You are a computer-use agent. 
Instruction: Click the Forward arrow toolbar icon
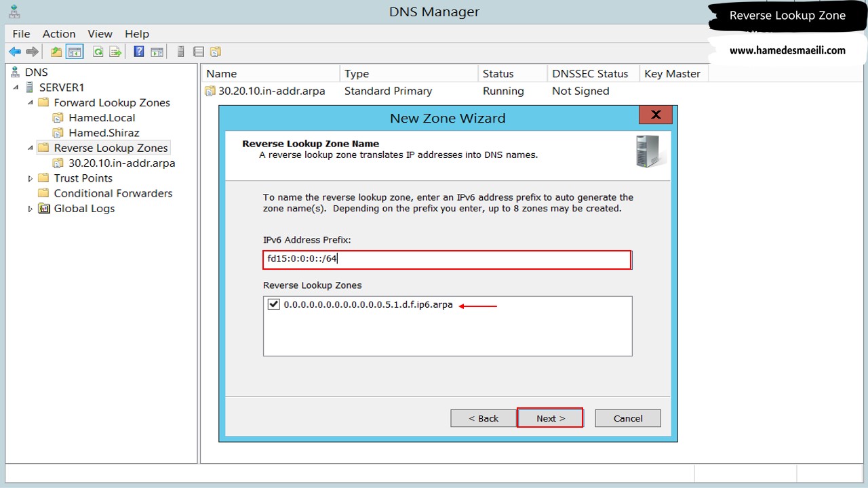[33, 52]
